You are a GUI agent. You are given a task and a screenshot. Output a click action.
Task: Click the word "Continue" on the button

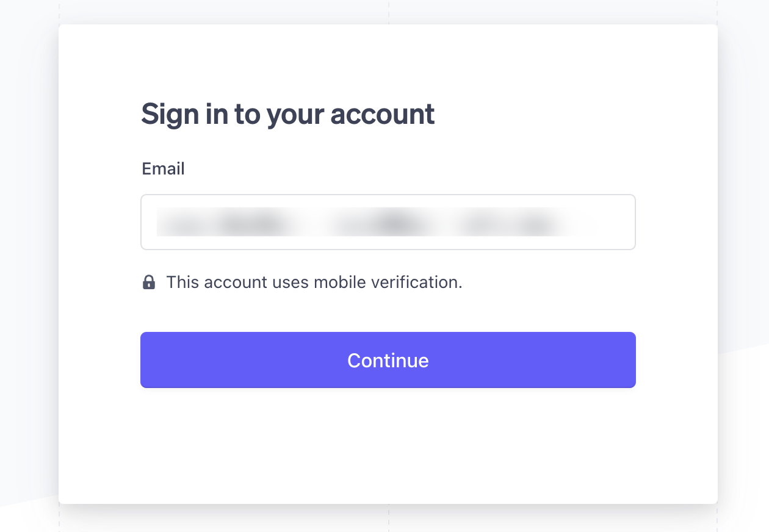click(x=388, y=360)
